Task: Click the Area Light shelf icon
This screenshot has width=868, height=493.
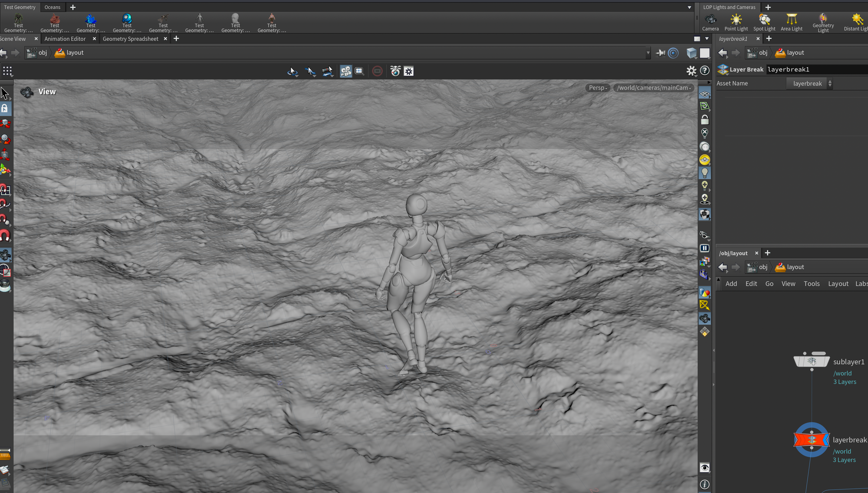Action: pyautogui.click(x=792, y=22)
